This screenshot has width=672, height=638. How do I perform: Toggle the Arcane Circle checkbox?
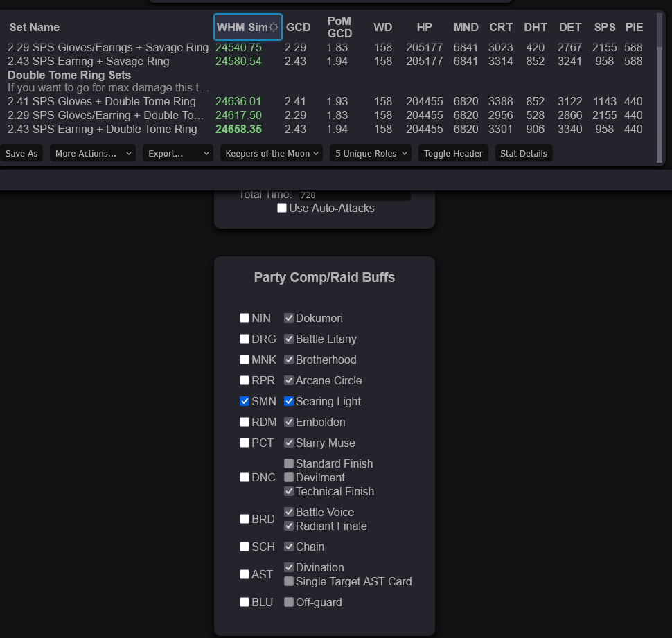point(289,380)
